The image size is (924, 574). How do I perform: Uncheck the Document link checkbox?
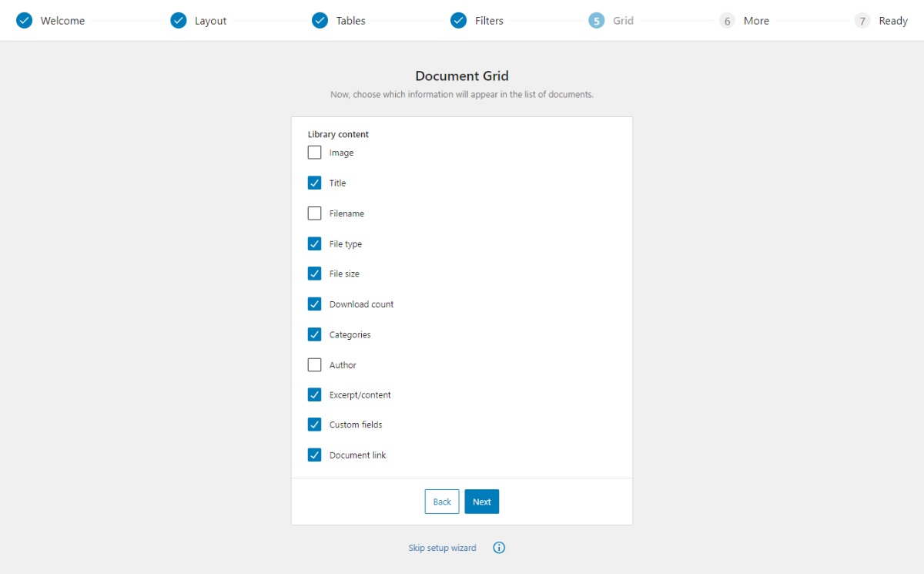(x=314, y=455)
